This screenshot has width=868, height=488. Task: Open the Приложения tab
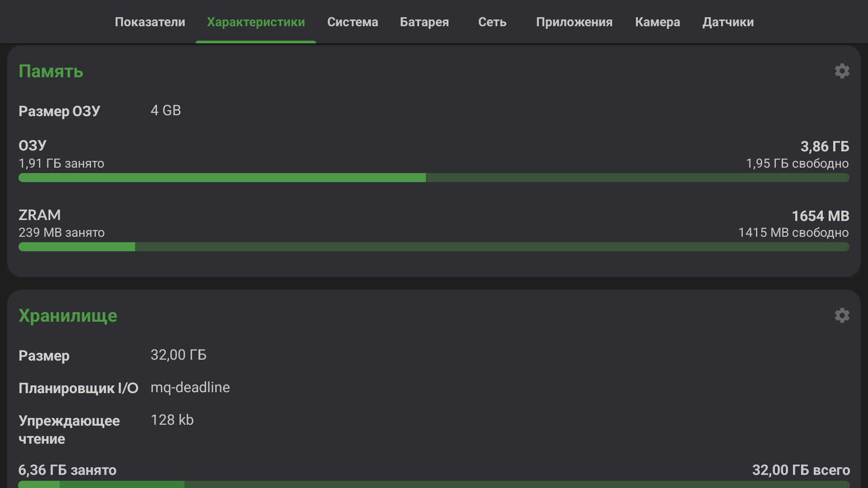click(574, 22)
